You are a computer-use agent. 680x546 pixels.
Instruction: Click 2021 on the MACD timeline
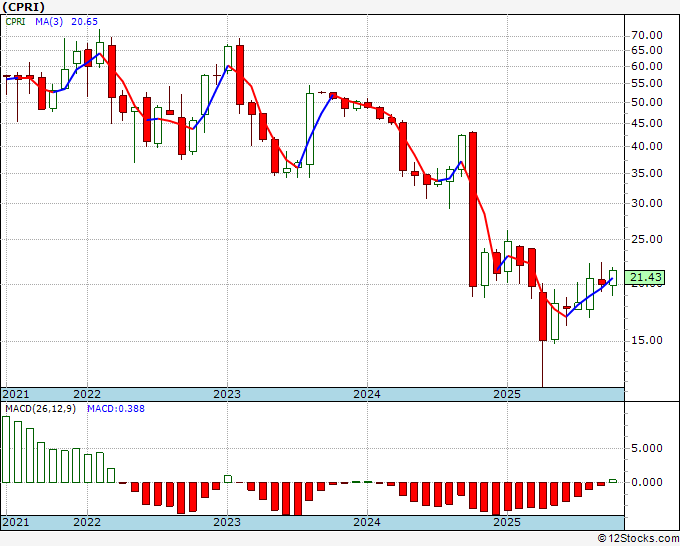16,522
